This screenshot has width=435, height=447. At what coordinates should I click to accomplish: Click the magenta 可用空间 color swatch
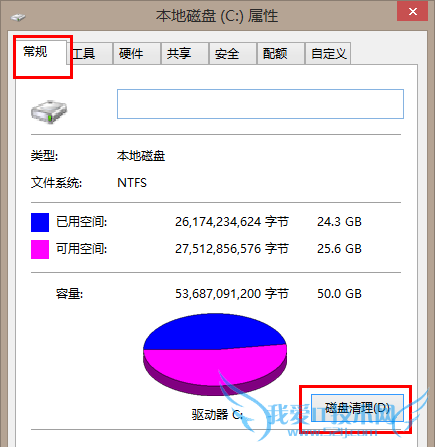pos(40,249)
